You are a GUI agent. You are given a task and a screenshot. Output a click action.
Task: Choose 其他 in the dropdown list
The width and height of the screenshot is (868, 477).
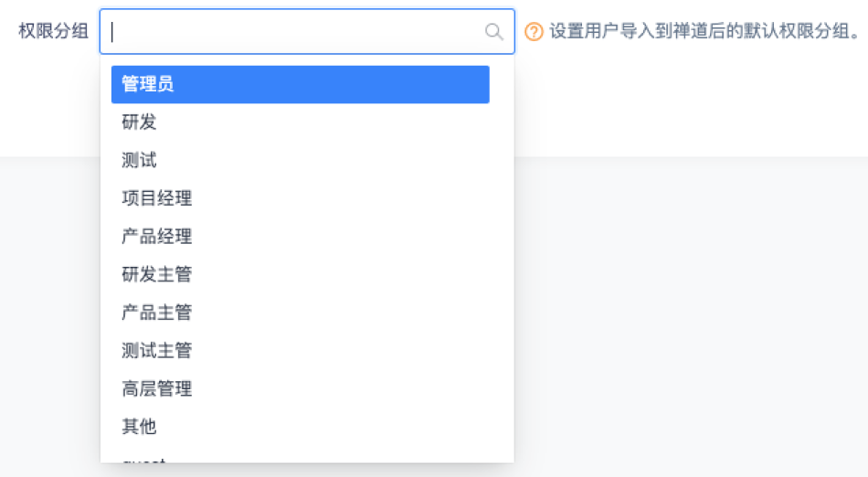139,426
